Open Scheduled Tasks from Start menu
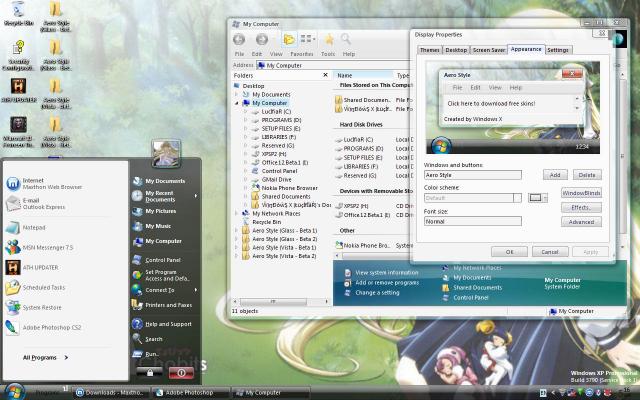 click(x=35, y=287)
